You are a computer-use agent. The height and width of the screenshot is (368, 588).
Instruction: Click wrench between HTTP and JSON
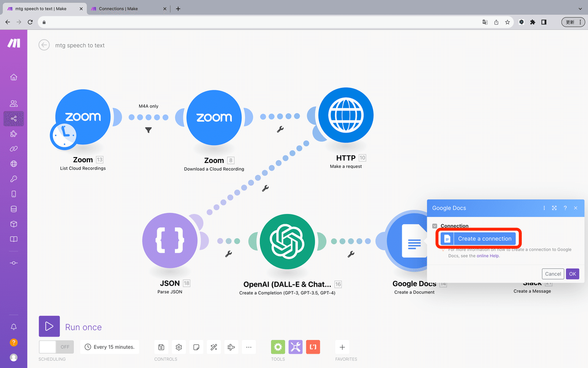(265, 188)
